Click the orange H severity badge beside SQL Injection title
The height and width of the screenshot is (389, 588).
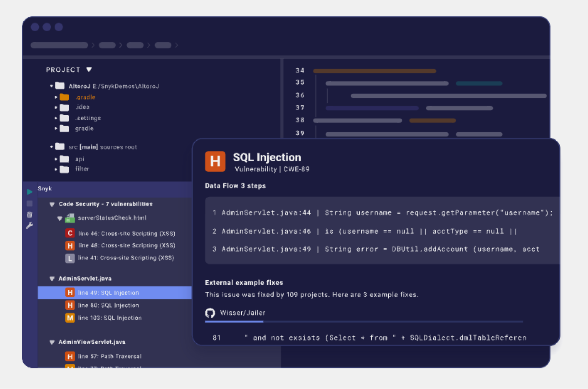coord(215,161)
